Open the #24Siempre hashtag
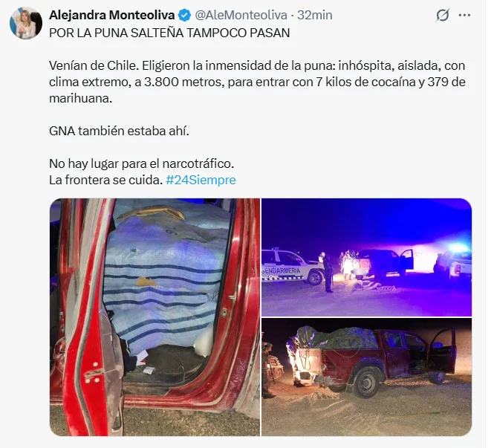This screenshot has width=494, height=448. 201,180
